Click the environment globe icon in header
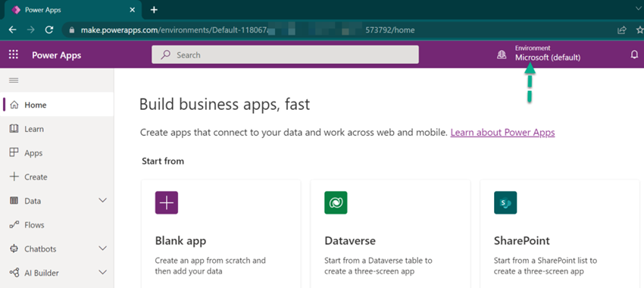Screen dimensions: 644x288 pyautogui.click(x=502, y=55)
